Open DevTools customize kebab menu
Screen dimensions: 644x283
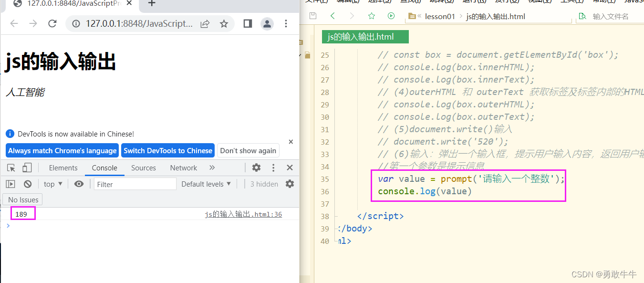tap(273, 168)
